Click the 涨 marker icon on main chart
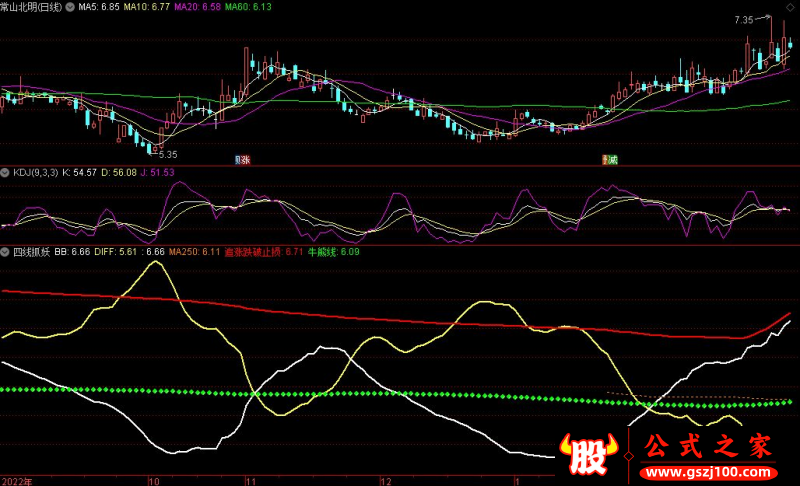Screen dimensions: 800x486 click(x=241, y=160)
